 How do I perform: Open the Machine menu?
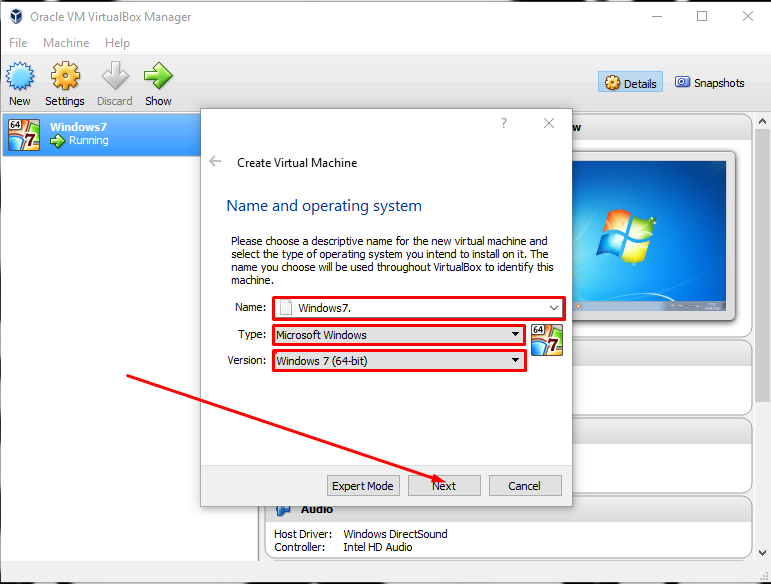click(66, 43)
